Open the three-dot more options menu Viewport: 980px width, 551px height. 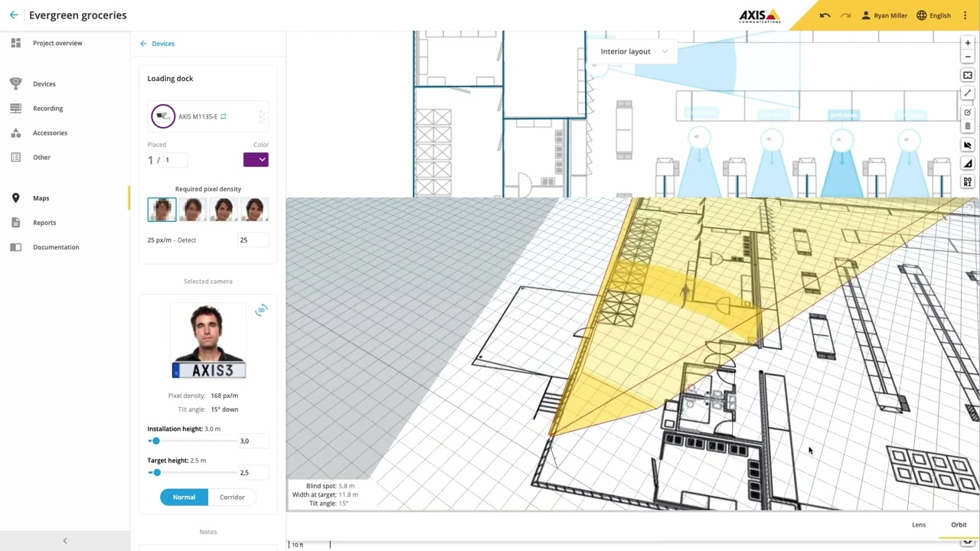point(965,15)
